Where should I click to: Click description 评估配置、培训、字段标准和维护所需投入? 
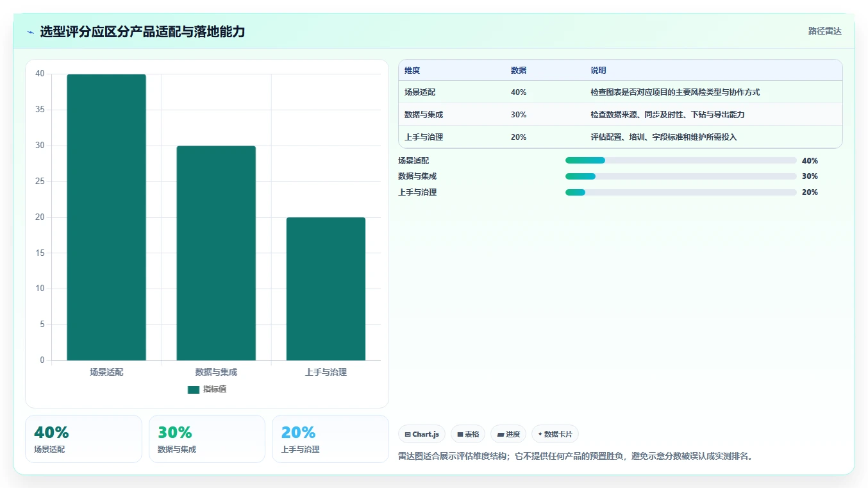[664, 137]
